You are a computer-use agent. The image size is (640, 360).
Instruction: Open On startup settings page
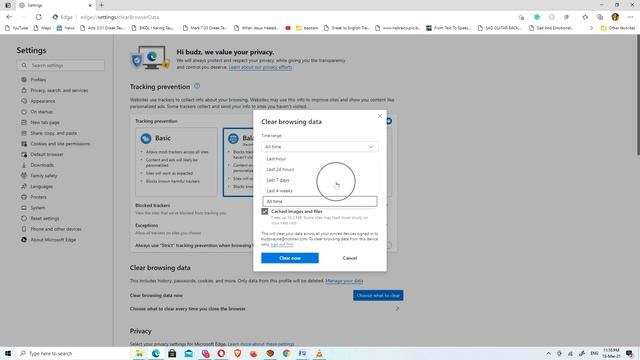tap(41, 111)
